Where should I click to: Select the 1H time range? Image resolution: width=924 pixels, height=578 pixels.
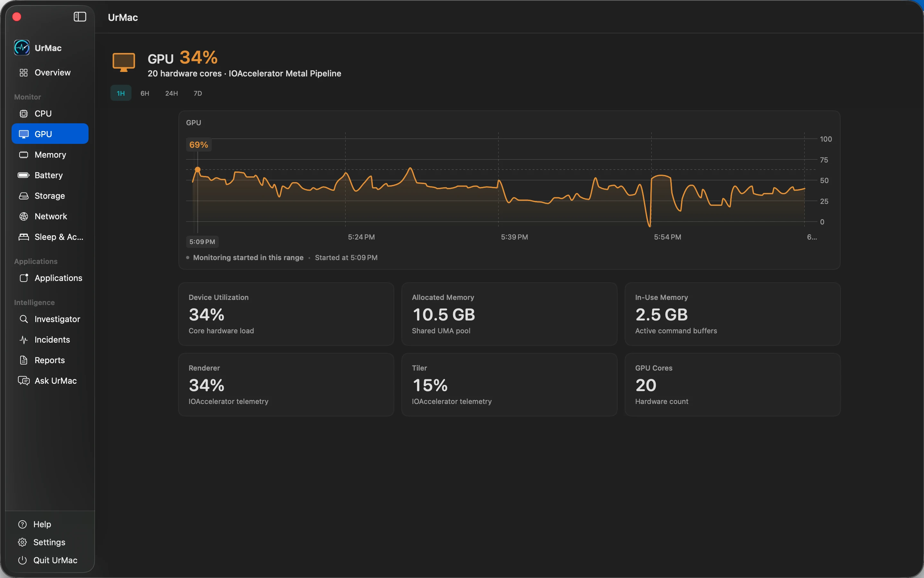point(121,93)
